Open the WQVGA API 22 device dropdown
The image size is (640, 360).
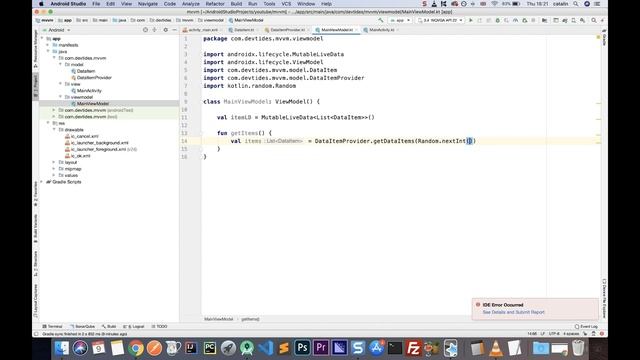(441, 20)
